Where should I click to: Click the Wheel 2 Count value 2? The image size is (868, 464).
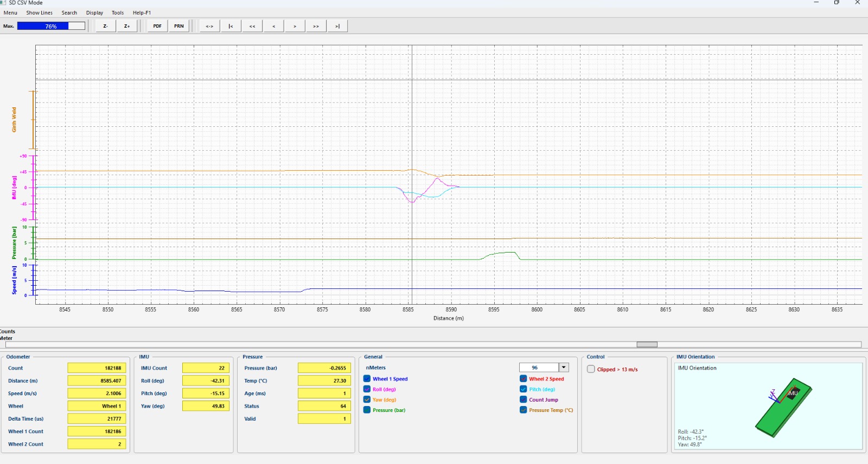click(97, 444)
